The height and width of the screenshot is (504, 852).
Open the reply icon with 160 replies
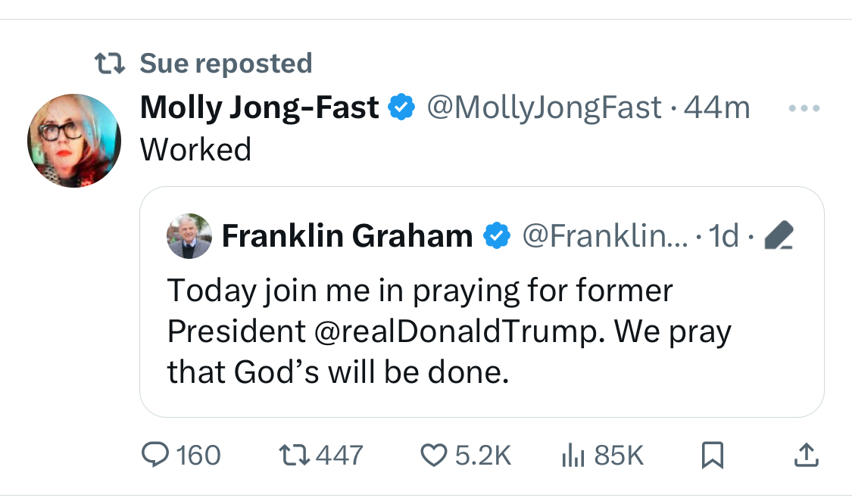click(156, 455)
